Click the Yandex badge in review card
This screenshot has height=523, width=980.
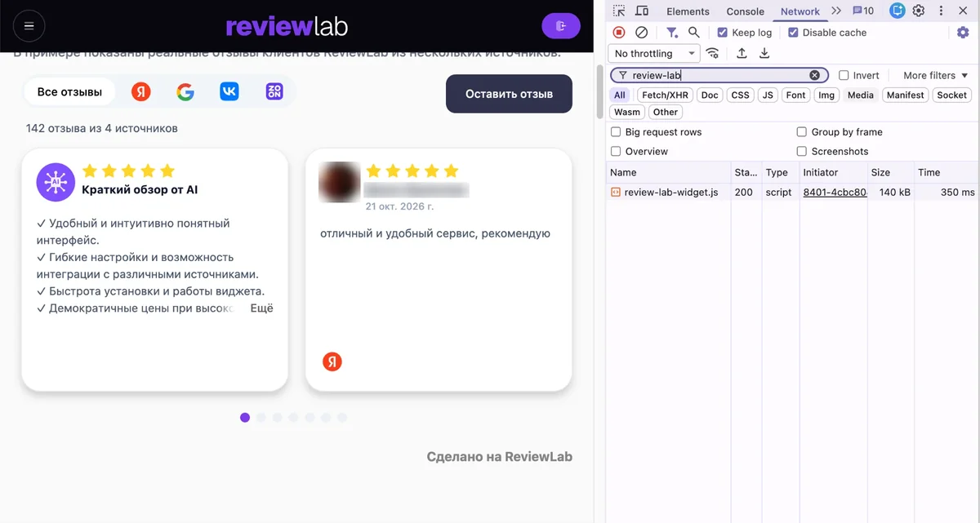[332, 361]
